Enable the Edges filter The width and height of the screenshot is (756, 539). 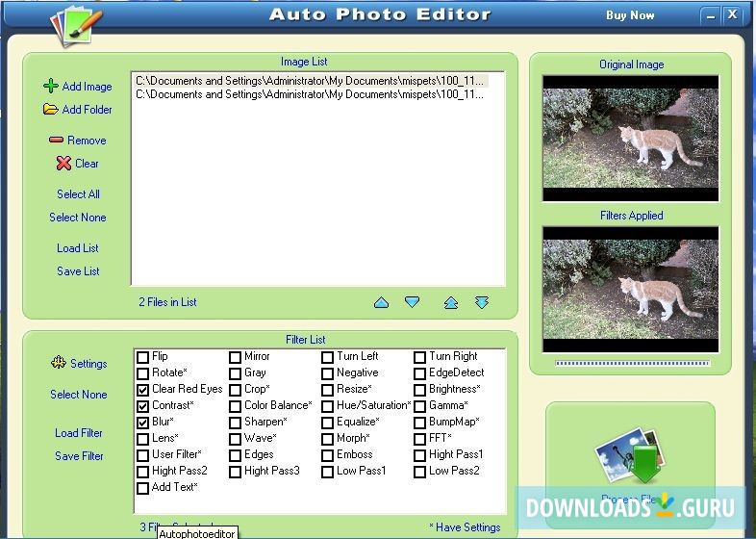[235, 455]
